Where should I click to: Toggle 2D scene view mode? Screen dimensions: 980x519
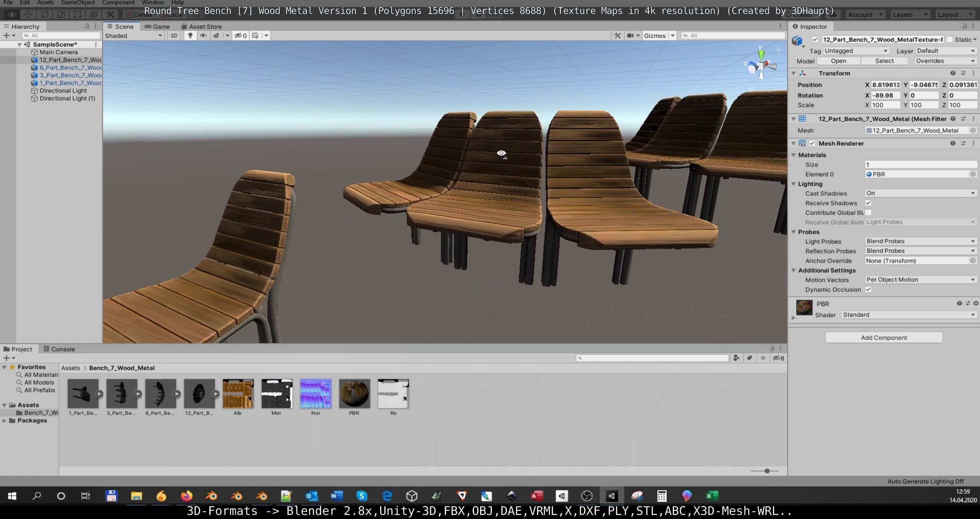(x=174, y=35)
